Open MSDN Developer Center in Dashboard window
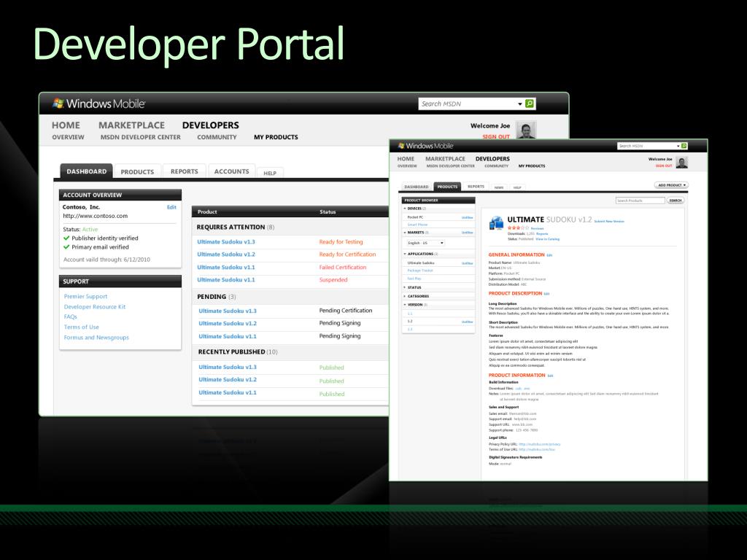The width and height of the screenshot is (747, 560). [141, 137]
